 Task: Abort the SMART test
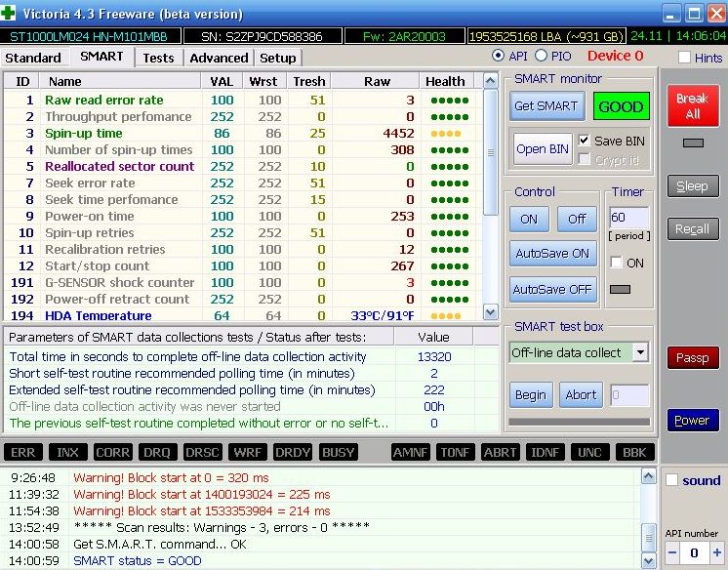[x=581, y=395]
